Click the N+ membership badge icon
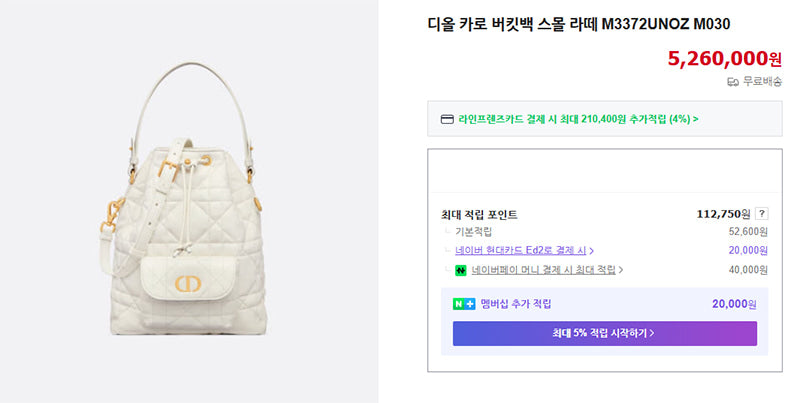This screenshot has width=800, height=403. point(464,304)
